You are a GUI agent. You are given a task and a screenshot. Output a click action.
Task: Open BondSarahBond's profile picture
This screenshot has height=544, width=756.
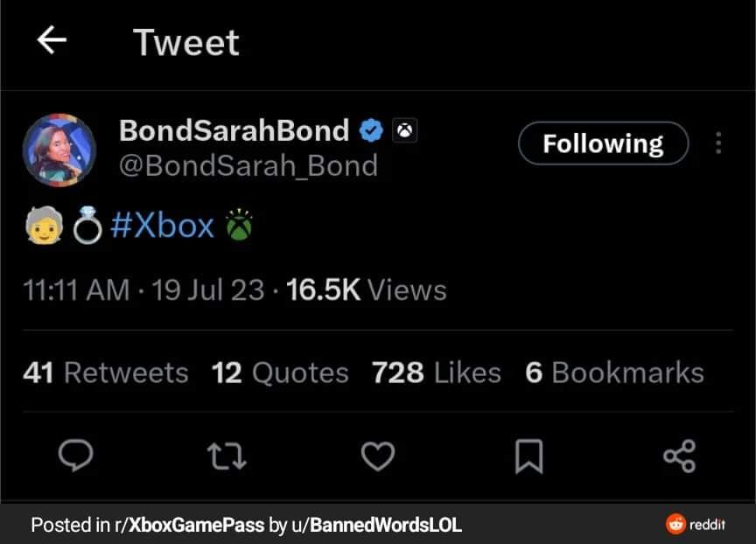tap(59, 149)
